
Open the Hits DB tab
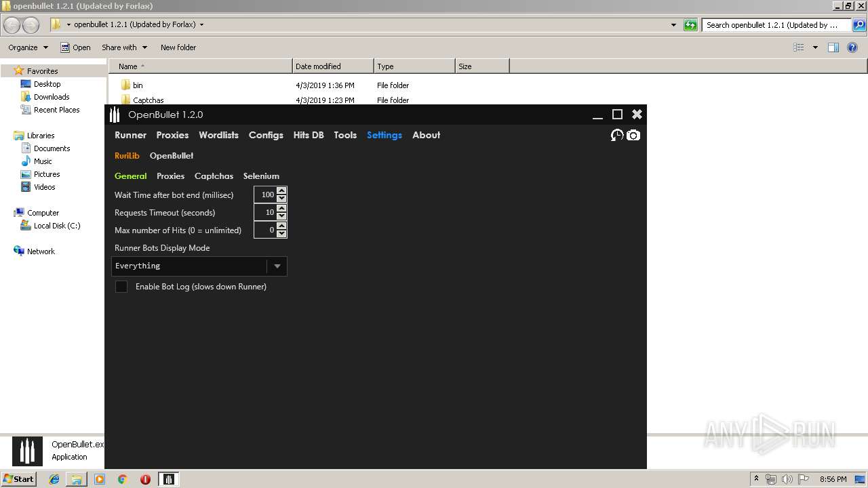click(x=309, y=135)
